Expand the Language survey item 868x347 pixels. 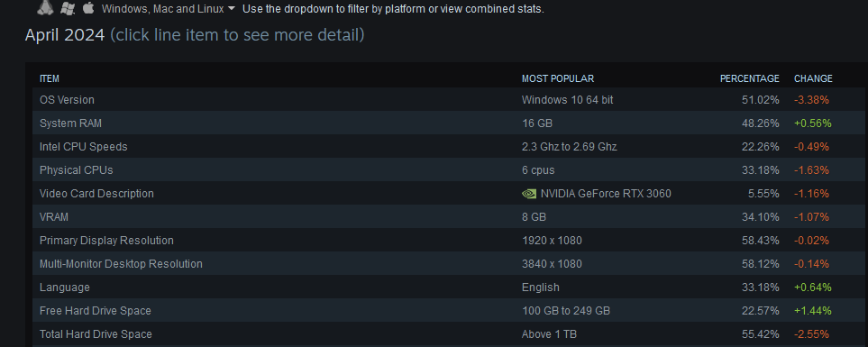[x=448, y=288]
